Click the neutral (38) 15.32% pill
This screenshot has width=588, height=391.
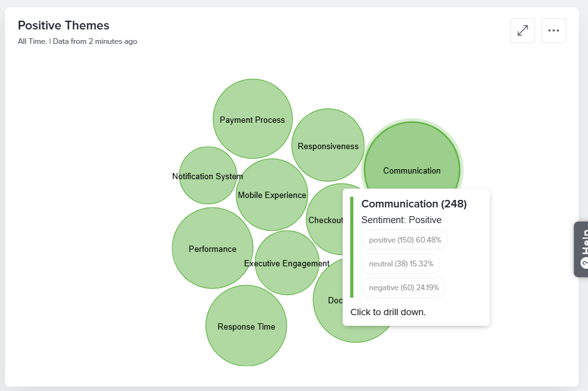(401, 264)
